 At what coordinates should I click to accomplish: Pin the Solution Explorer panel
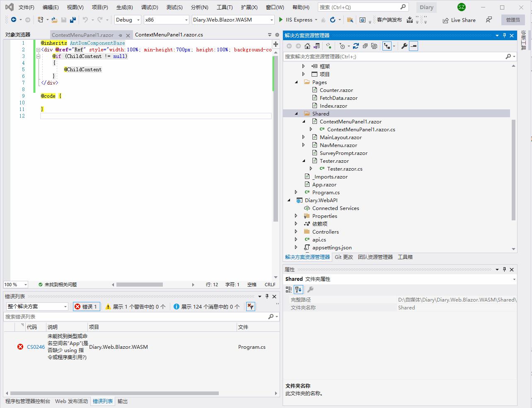point(504,36)
